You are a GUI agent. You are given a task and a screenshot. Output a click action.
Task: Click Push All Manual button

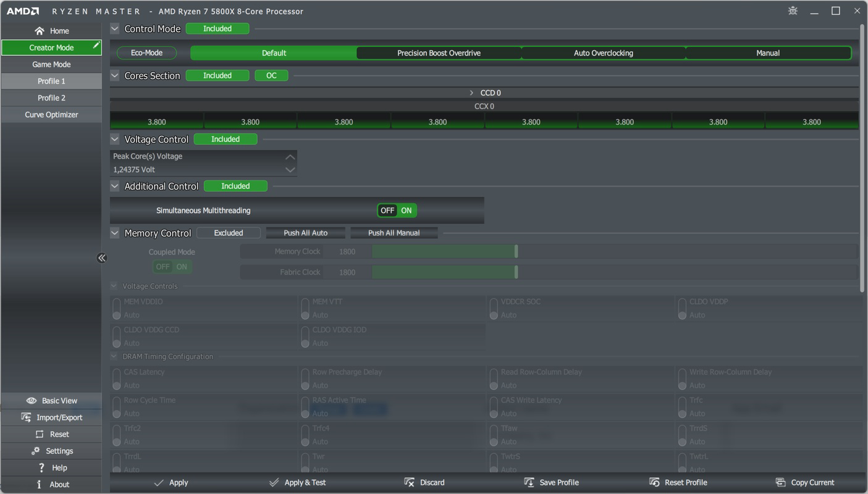tap(394, 233)
